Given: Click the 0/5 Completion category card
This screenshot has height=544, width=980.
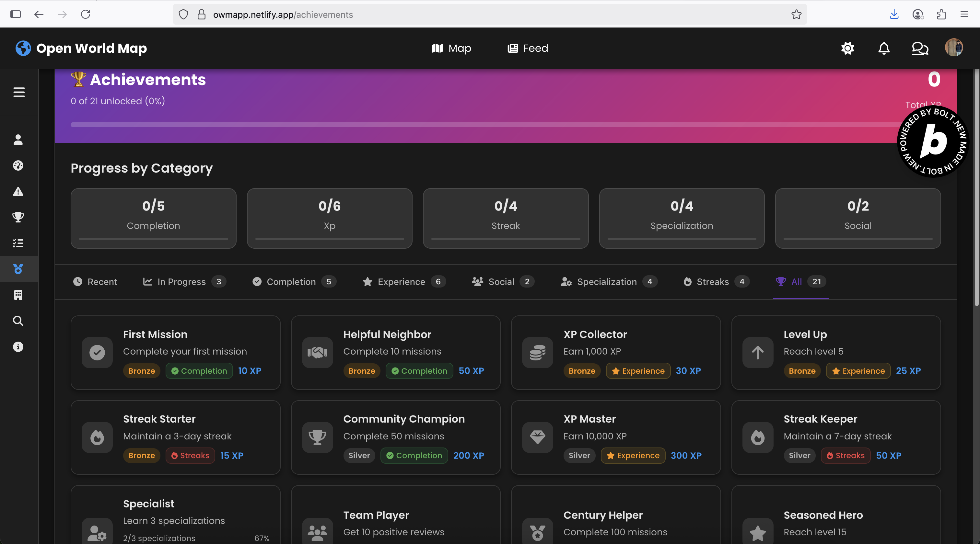Looking at the screenshot, I should tap(153, 218).
